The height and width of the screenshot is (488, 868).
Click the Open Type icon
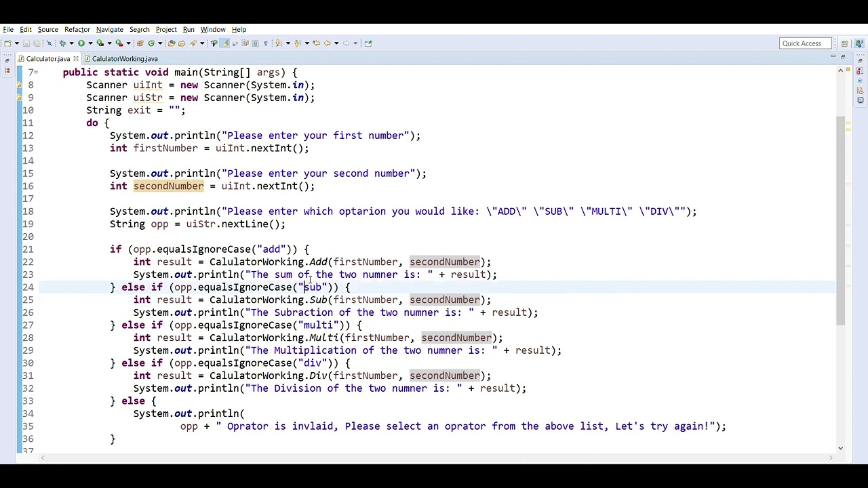point(171,43)
